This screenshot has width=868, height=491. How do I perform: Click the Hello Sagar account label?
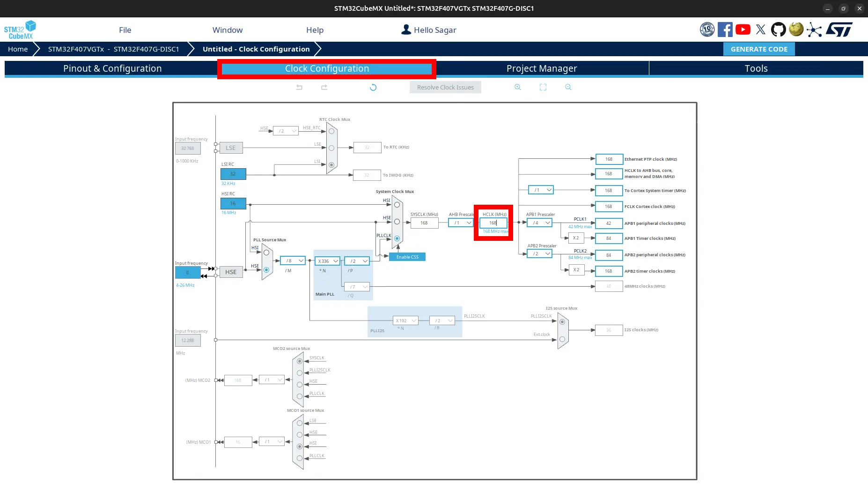click(435, 30)
